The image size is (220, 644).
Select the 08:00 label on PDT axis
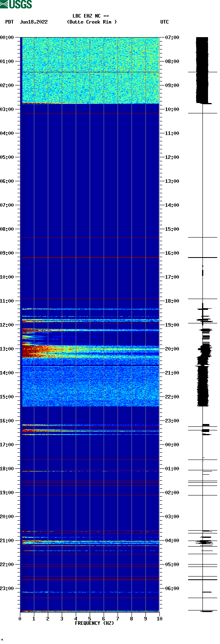click(7, 229)
